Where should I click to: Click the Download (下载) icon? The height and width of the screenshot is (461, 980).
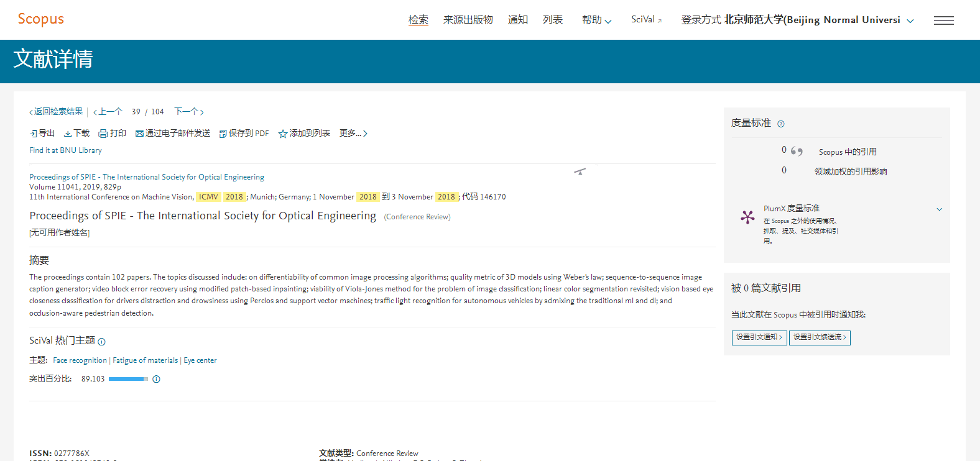click(x=68, y=134)
